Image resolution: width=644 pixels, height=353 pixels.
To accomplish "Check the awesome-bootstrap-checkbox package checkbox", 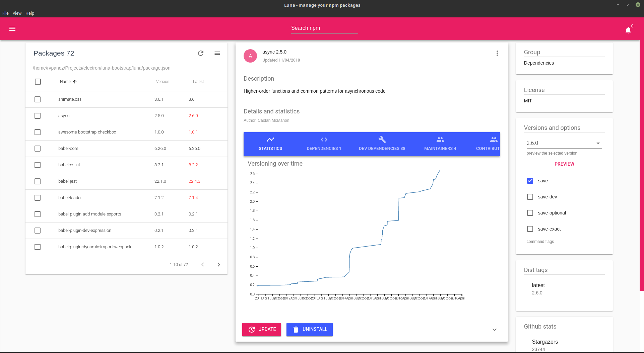I will [38, 132].
